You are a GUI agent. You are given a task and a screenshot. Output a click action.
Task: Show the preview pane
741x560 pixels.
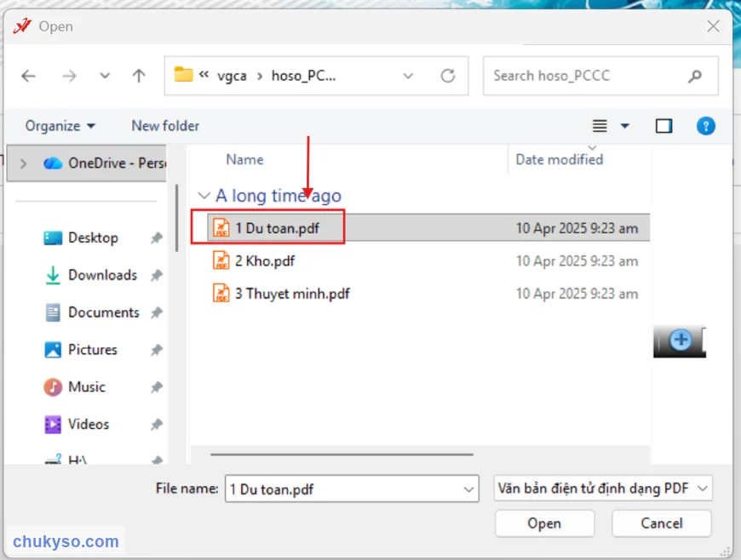pos(663,126)
